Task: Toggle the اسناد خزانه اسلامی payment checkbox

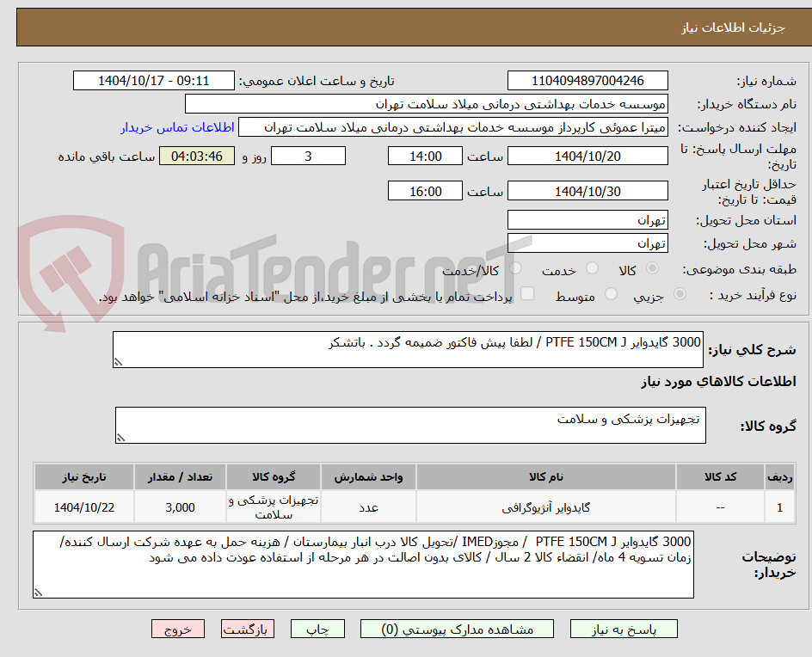Action: 527,293
